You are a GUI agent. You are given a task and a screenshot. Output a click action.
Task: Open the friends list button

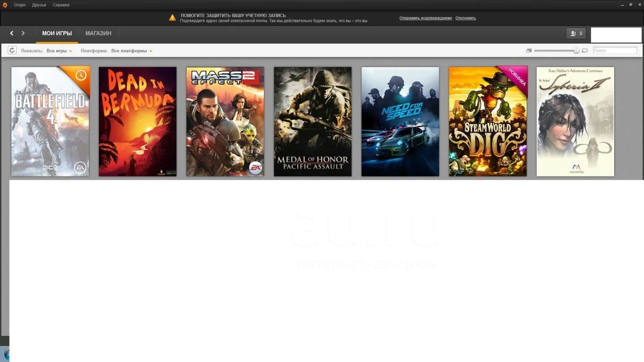click(x=576, y=34)
